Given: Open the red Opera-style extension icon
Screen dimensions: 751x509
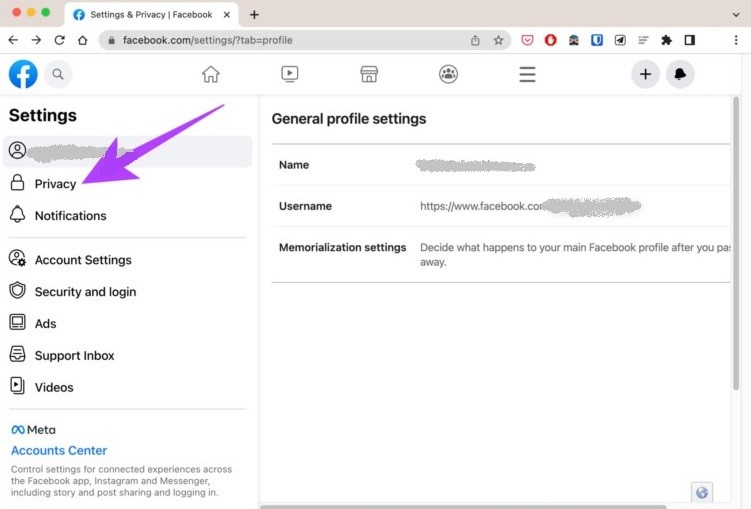Looking at the screenshot, I should tap(550, 40).
